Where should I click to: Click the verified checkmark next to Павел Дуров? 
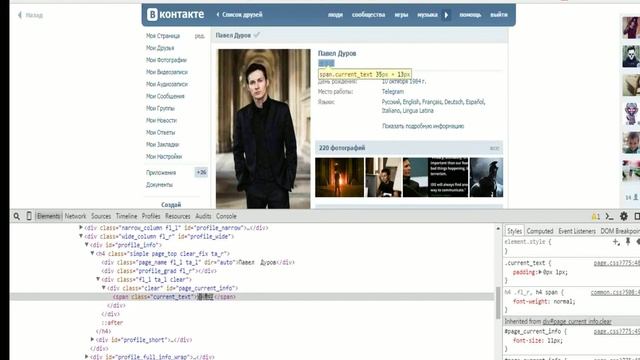[256, 35]
